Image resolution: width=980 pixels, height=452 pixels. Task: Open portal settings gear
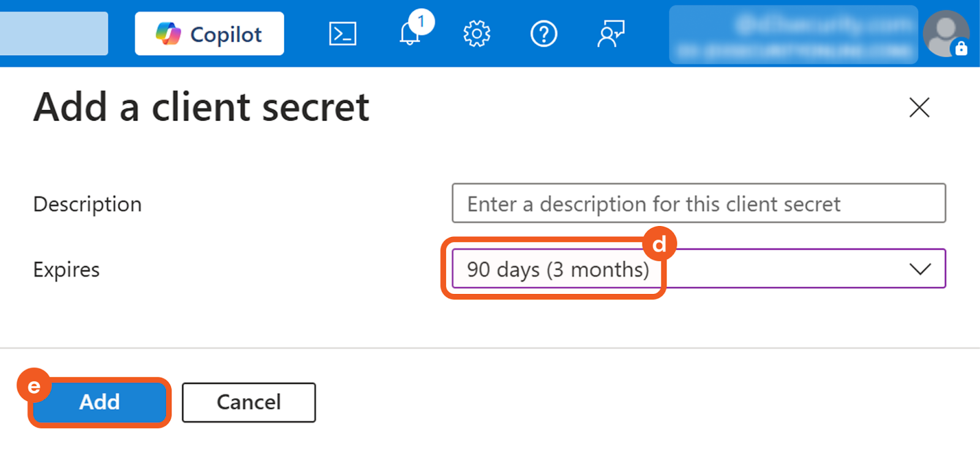click(x=477, y=34)
